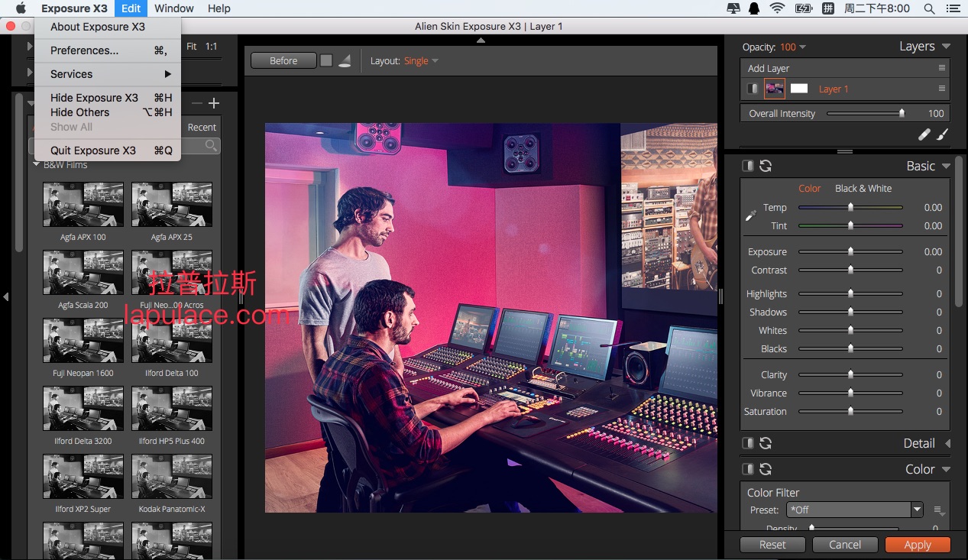Click the square preview mode icon
968x560 pixels.
pyautogui.click(x=326, y=60)
